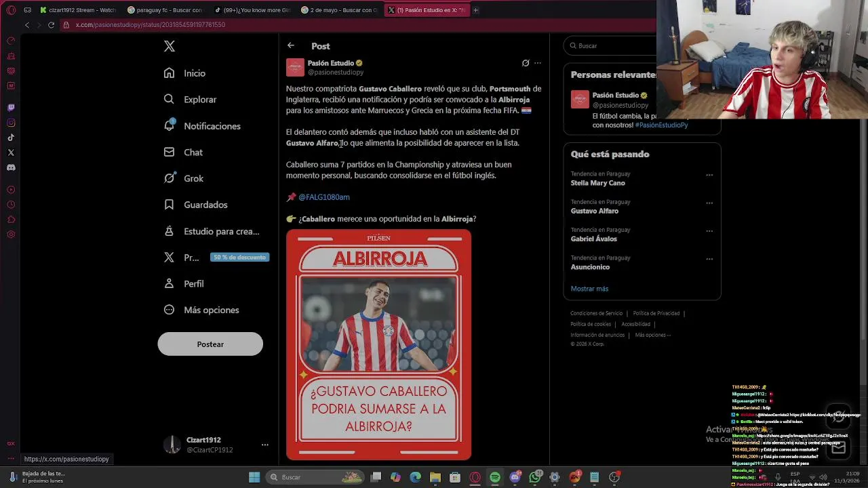Open Premium with 50% descuento badge
Viewport: 868px width, 488px height.
click(216, 258)
